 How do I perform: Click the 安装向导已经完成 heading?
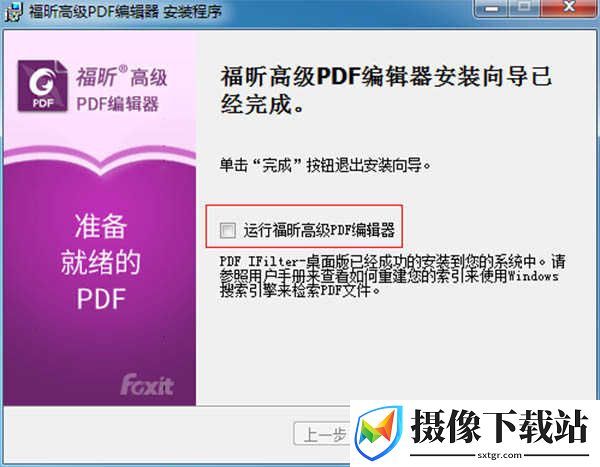pyautogui.click(x=386, y=90)
